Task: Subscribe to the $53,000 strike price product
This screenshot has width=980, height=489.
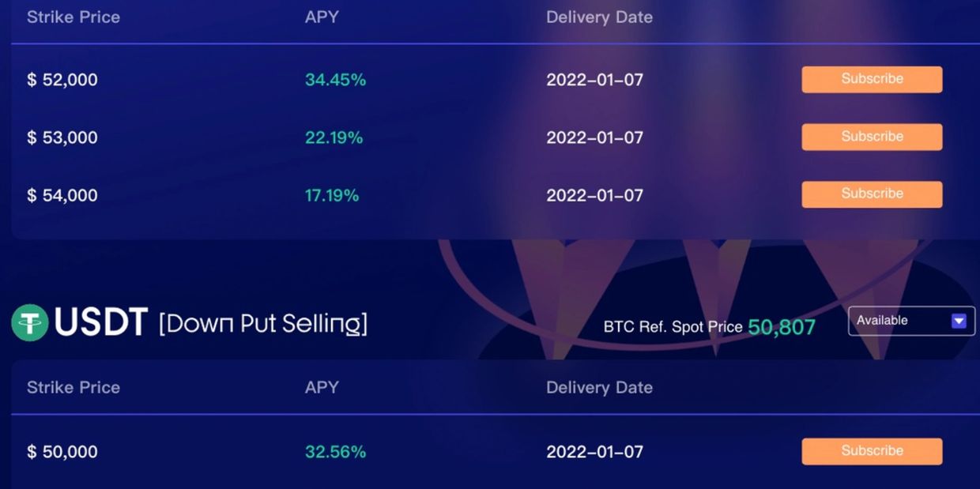Action: click(x=872, y=137)
